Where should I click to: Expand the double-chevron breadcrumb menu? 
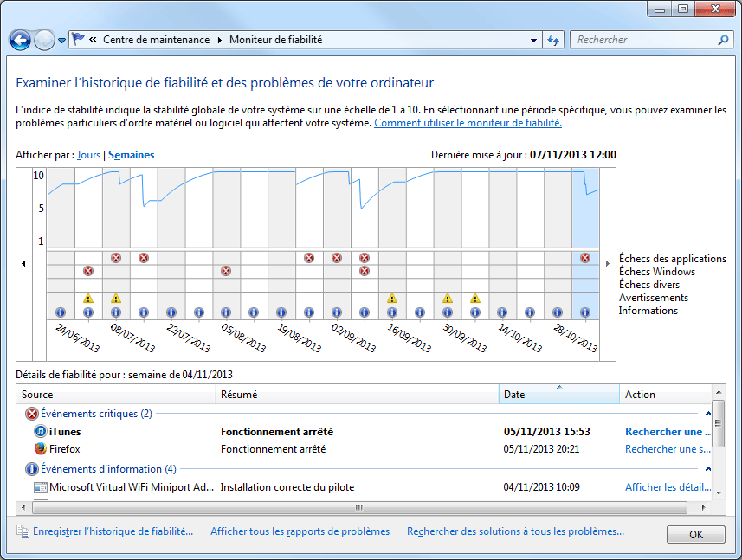click(x=93, y=40)
